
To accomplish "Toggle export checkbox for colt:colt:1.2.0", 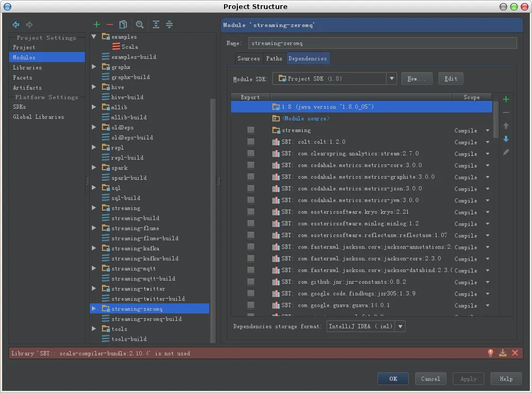I will pos(251,142).
